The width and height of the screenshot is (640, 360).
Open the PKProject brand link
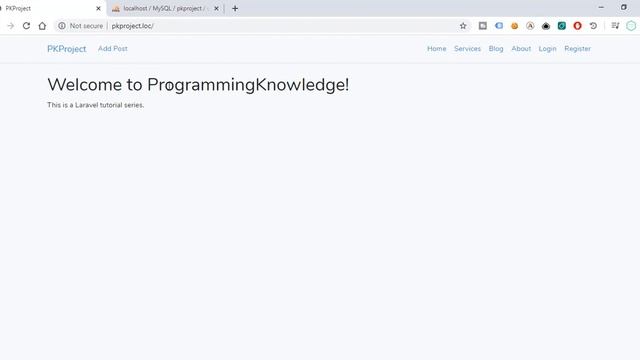pyautogui.click(x=67, y=49)
